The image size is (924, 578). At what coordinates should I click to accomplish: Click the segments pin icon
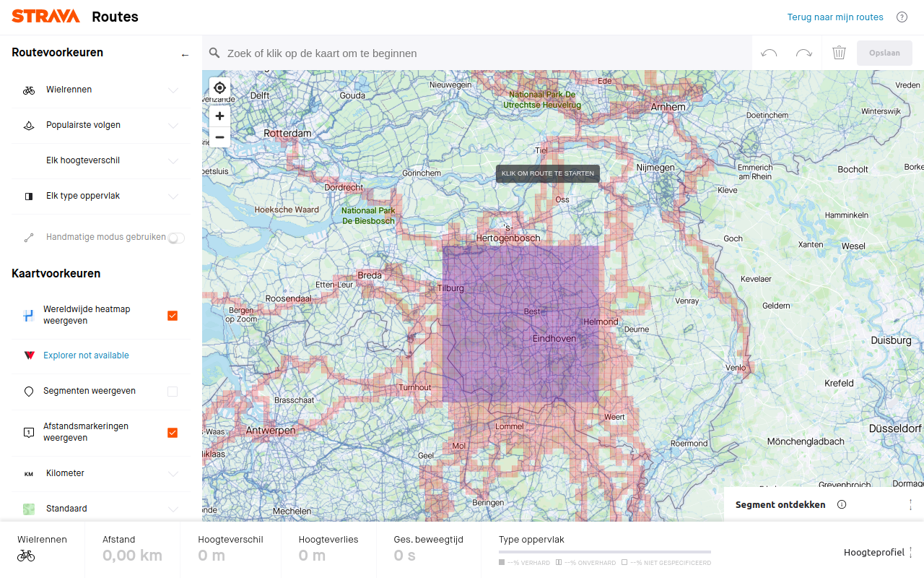point(29,392)
